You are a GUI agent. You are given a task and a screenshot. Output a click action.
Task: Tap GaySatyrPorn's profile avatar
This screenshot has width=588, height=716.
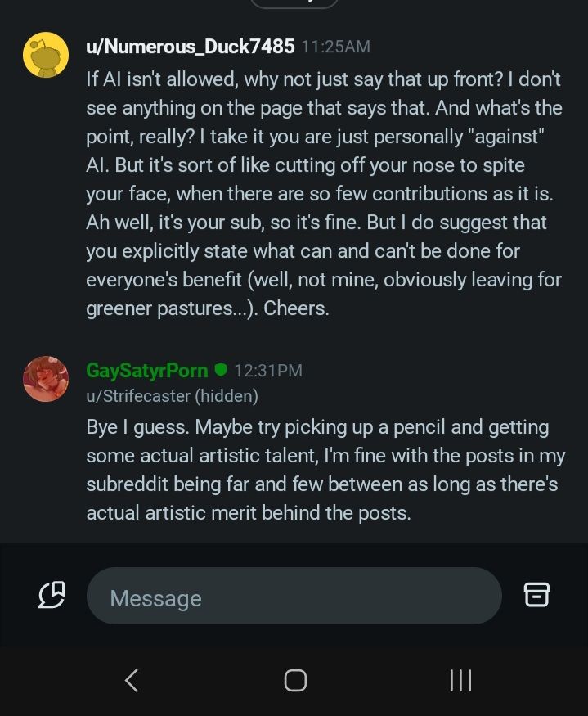pyautogui.click(x=46, y=379)
